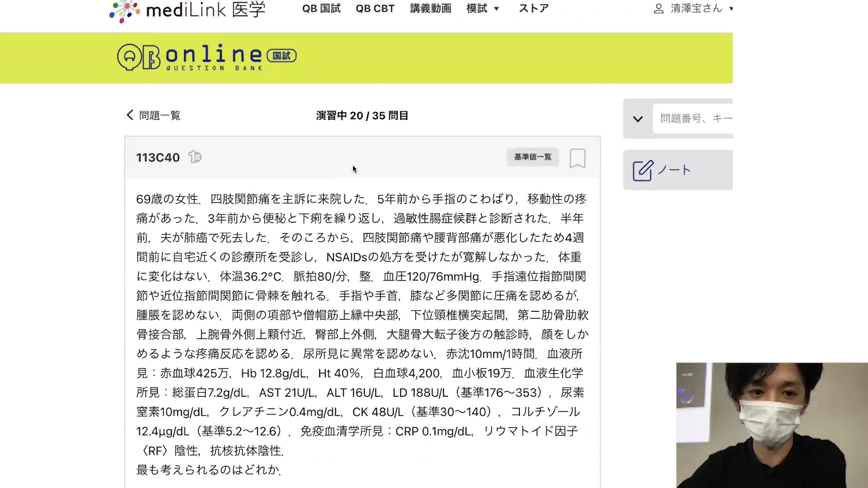Click the webcam video thumbnail
This screenshot has height=488, width=868.
[772, 425]
